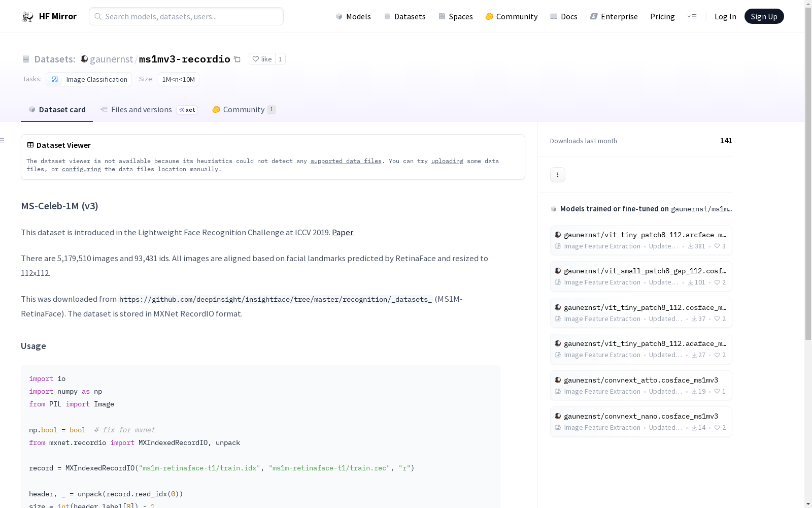The height and width of the screenshot is (508, 812).
Task: Click the scrollbar up arrow
Action: 808,4
